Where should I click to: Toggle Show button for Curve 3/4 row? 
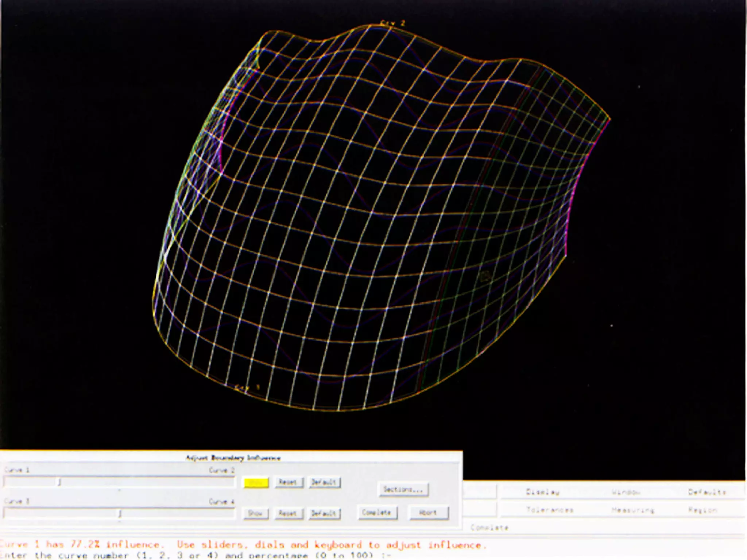click(x=255, y=513)
